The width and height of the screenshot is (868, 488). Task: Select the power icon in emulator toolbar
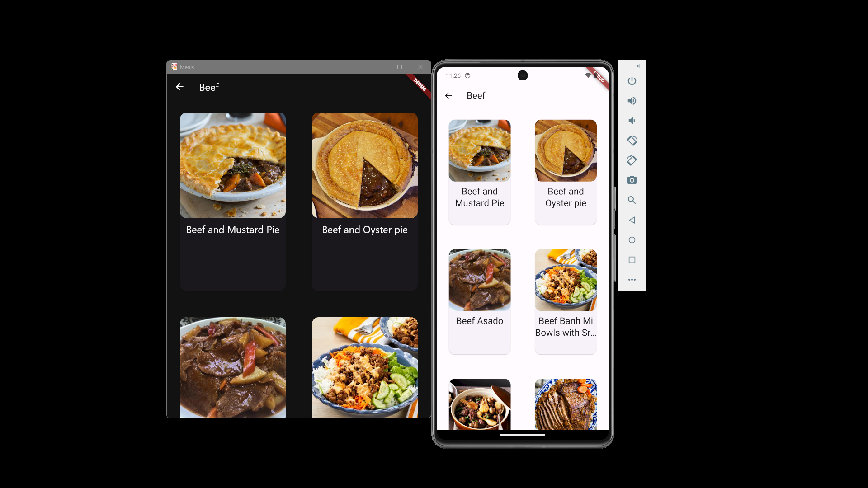(632, 80)
